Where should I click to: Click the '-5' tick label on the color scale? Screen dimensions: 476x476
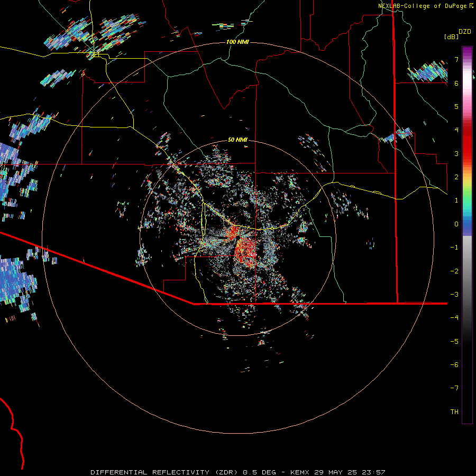coord(454,342)
